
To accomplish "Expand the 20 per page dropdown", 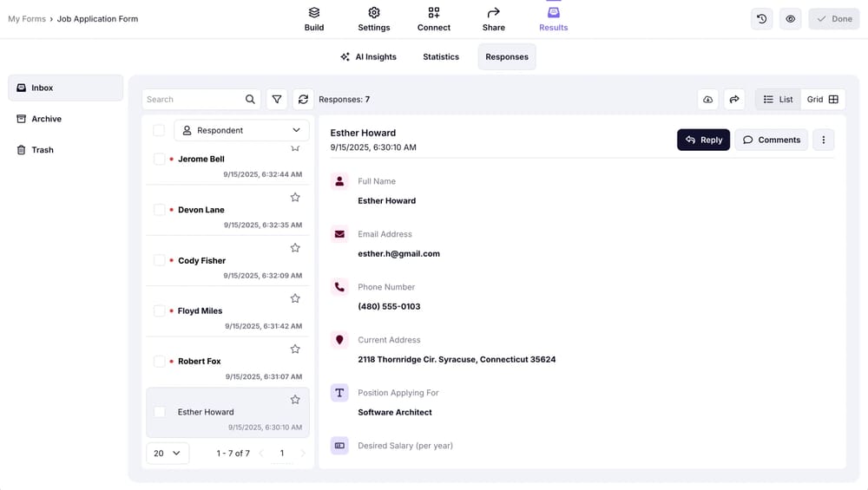I will tap(168, 453).
